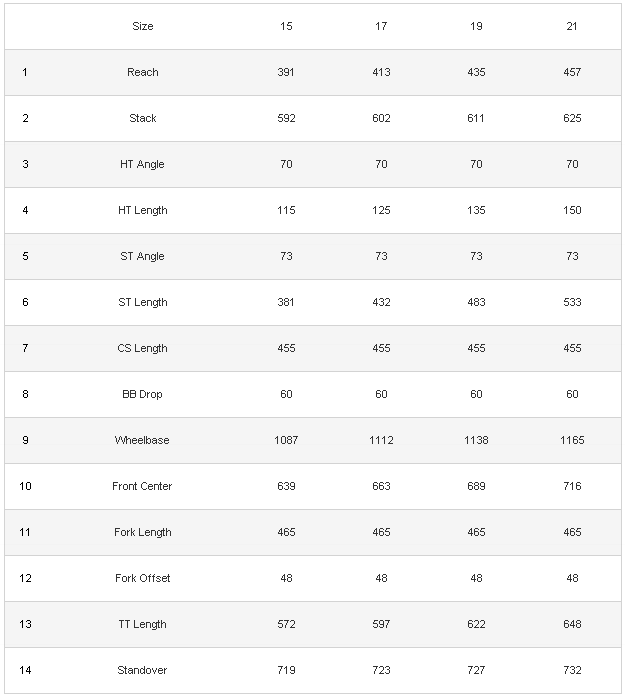Select the Wheelbase row label

pyautogui.click(x=143, y=440)
